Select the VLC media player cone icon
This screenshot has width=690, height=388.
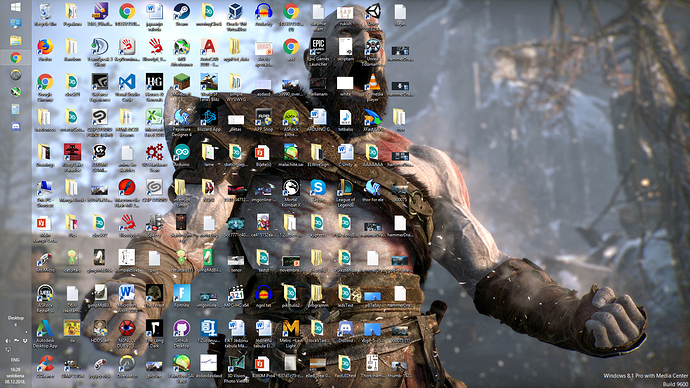pos(373,87)
